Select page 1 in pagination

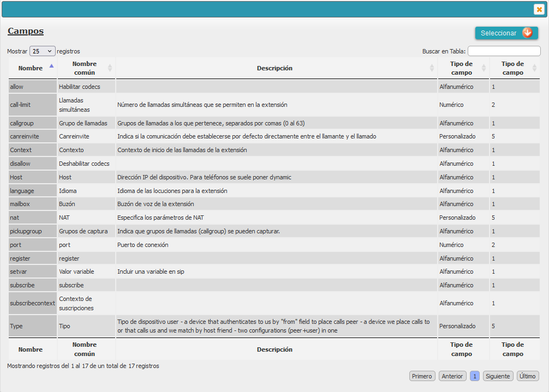(474, 376)
